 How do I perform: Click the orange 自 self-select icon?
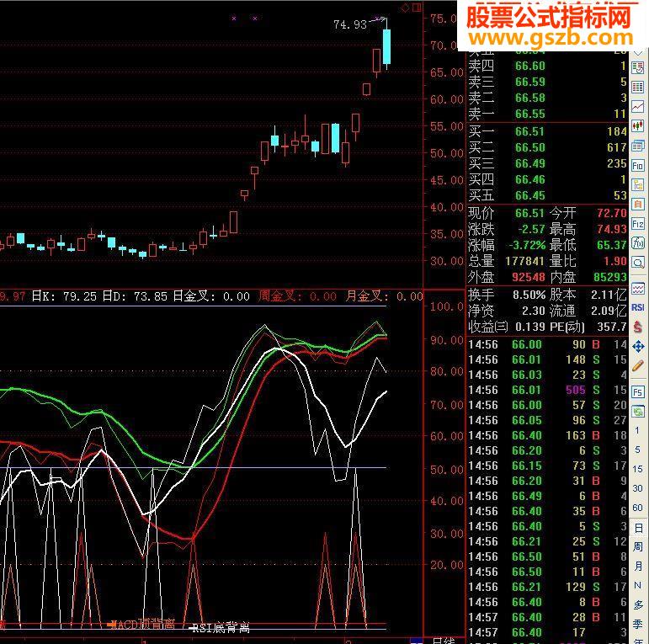(638, 205)
